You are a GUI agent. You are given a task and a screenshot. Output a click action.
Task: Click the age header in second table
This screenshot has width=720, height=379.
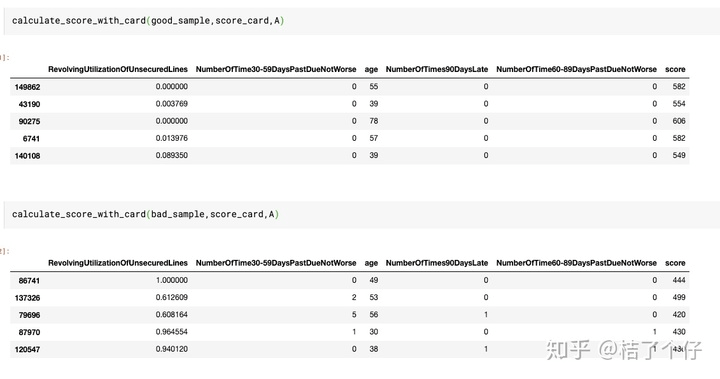click(371, 263)
